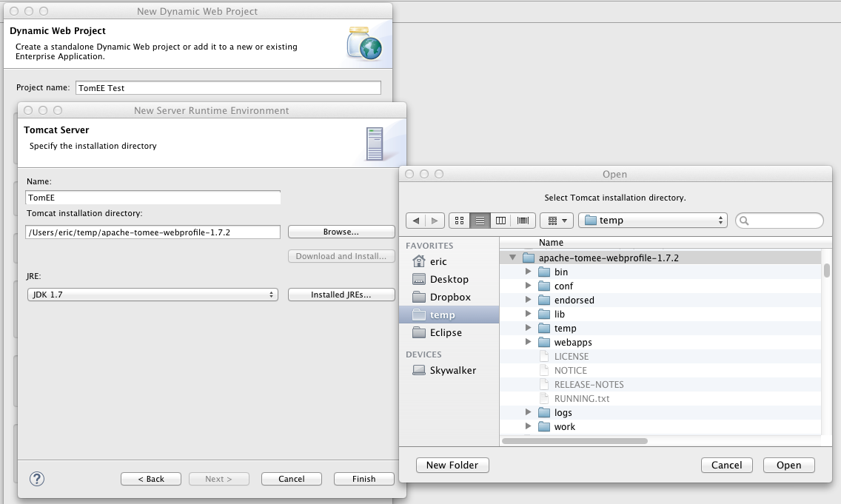The image size is (841, 504).
Task: Click the Tomcat installation directory field
Action: pos(153,232)
